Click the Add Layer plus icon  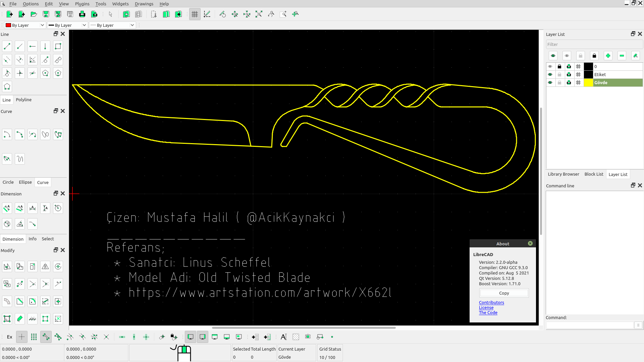pyautogui.click(x=608, y=56)
